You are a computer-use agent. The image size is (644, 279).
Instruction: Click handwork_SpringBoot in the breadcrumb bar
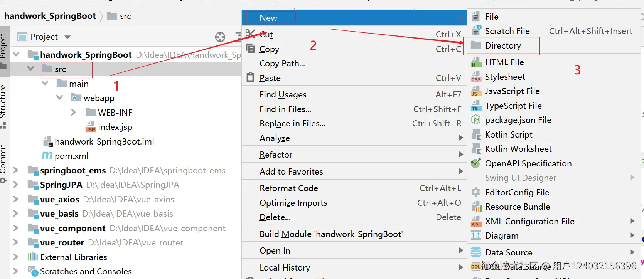[50, 16]
